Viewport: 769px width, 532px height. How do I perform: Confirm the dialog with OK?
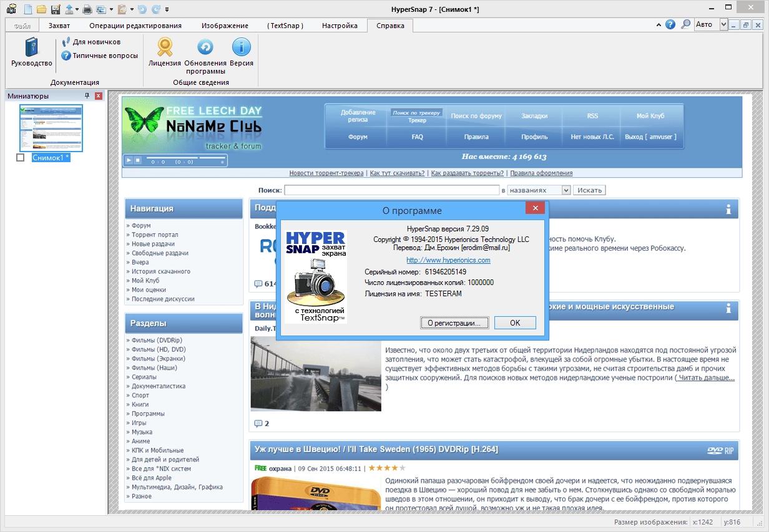click(515, 323)
